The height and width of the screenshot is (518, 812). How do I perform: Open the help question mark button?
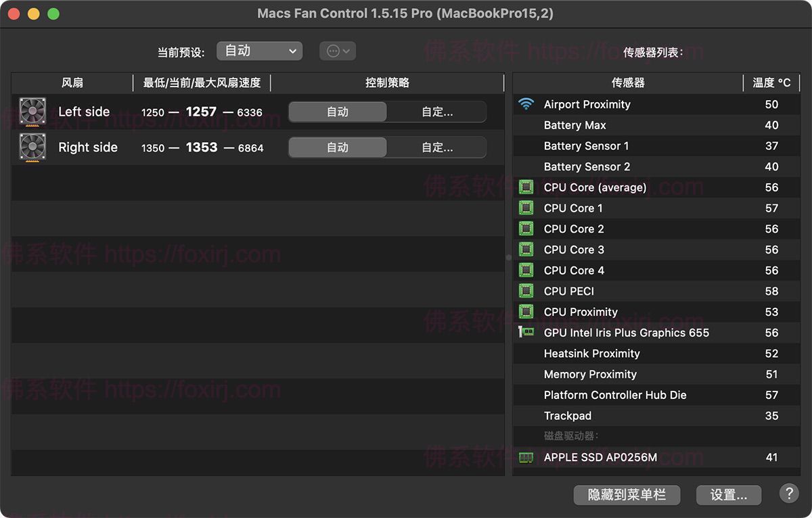coord(788,494)
